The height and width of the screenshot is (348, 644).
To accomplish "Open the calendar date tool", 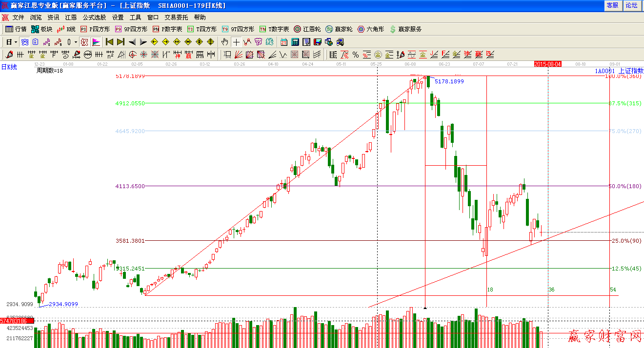I will point(283,42).
